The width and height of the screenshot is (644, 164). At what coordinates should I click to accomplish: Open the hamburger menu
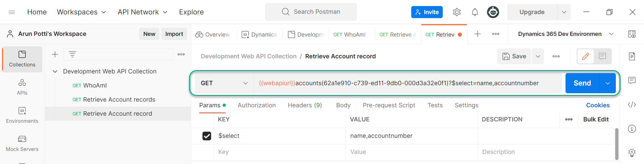12,12
